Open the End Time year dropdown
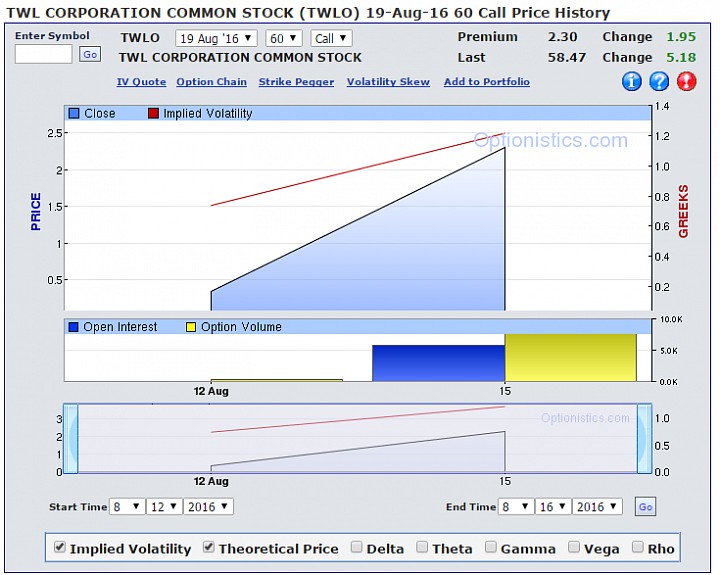This screenshot has height=575, width=720. point(597,507)
